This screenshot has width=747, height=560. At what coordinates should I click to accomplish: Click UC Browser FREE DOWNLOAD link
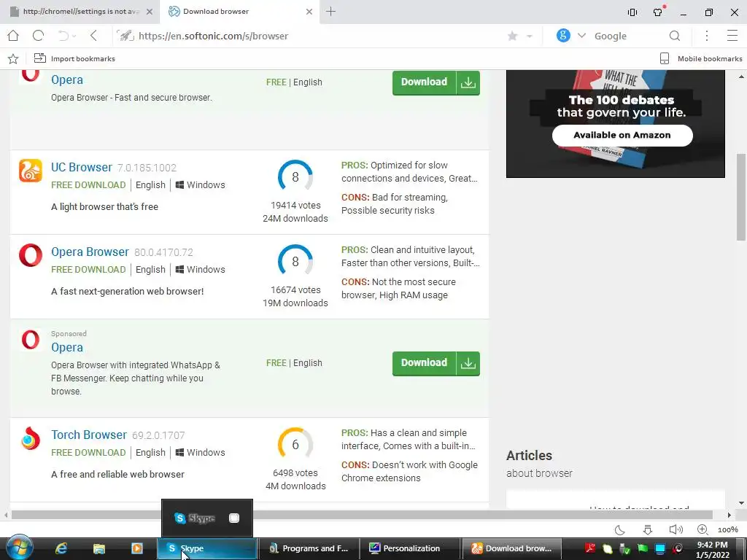88,184
